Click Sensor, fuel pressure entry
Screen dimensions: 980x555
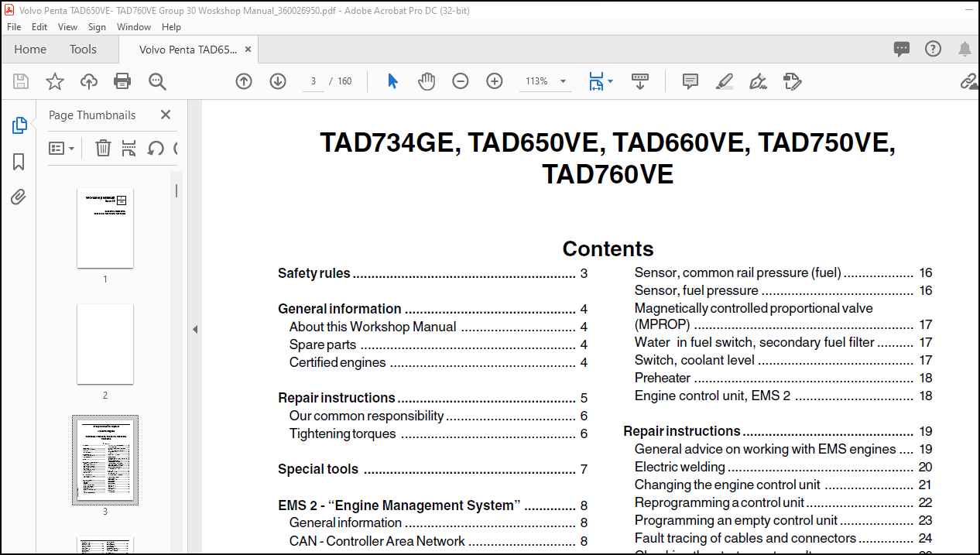click(783, 290)
